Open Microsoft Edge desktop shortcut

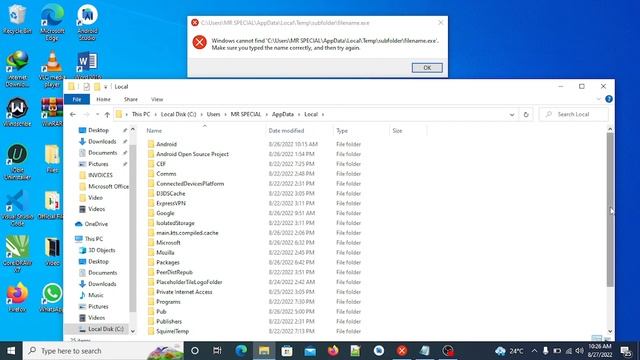52,21
